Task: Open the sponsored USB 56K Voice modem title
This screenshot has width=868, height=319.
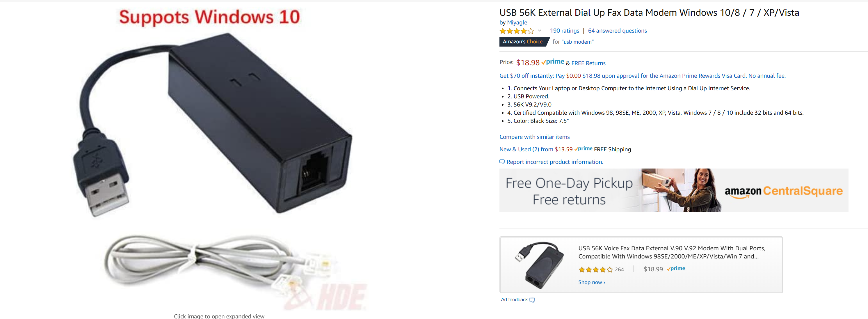Action: click(672, 252)
